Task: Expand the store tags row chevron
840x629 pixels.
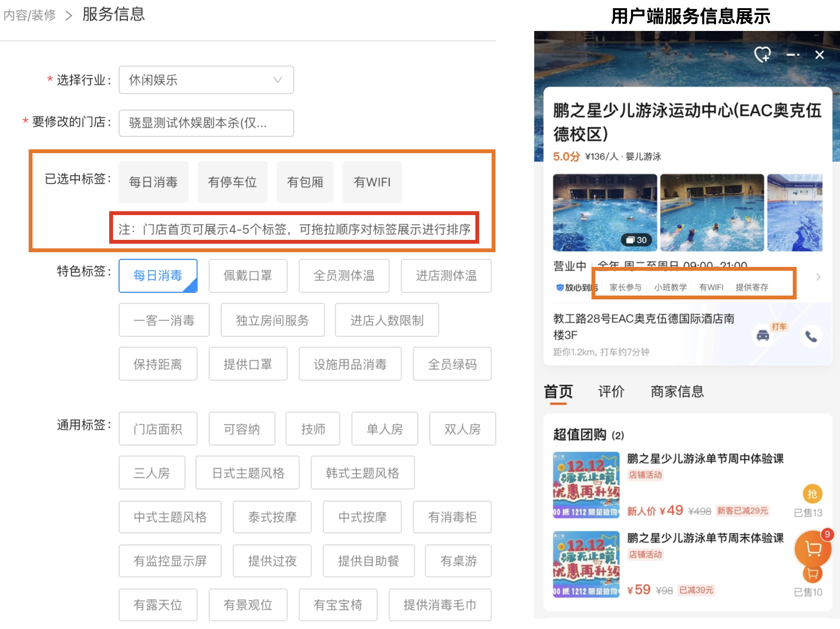Action: tap(818, 277)
